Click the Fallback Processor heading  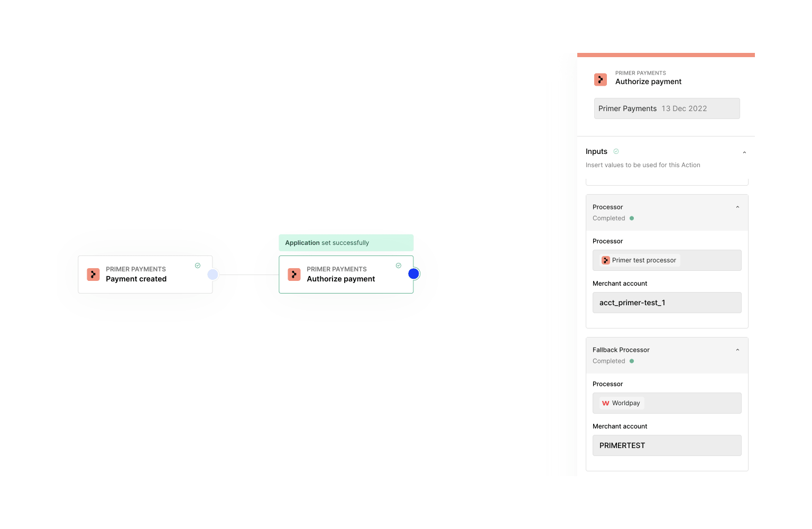click(621, 350)
